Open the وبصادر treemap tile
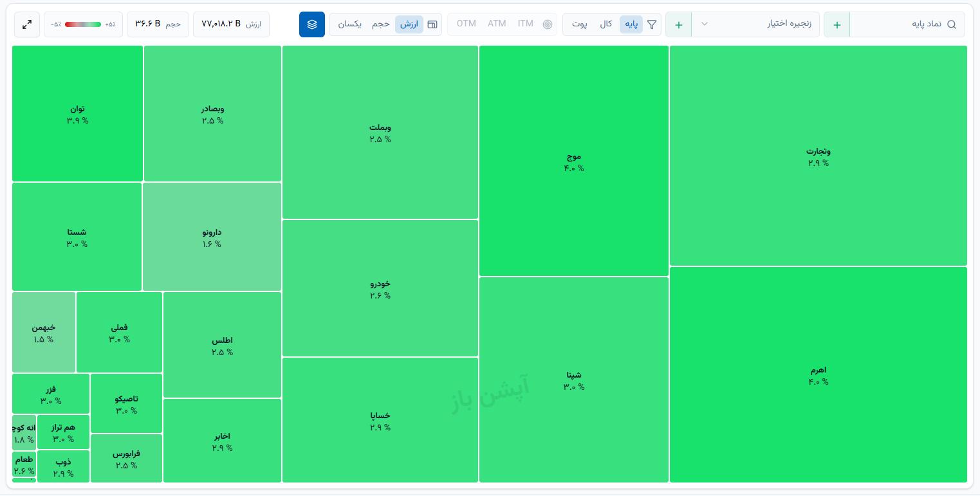The height and width of the screenshot is (496, 980). pos(212,113)
